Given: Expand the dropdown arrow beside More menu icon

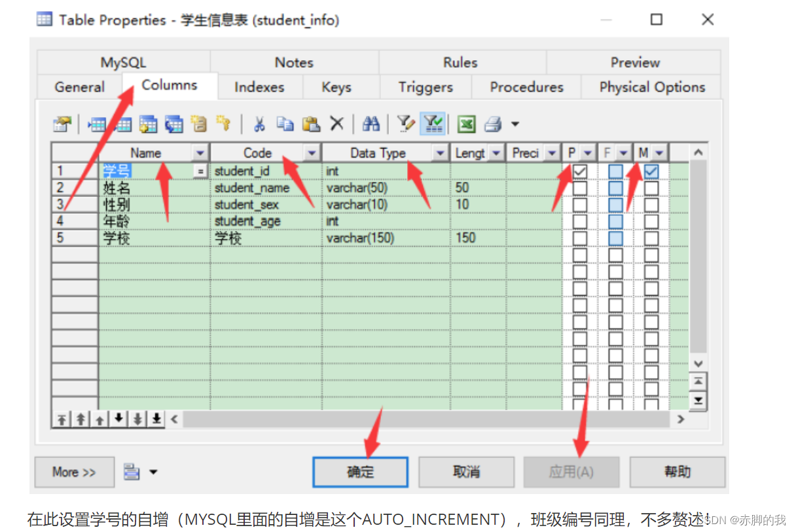Looking at the screenshot, I should tap(153, 471).
